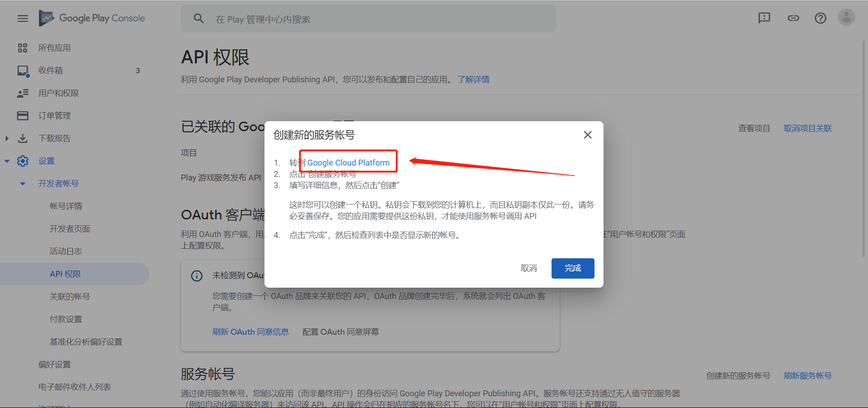Click the 服务帐号 section heading
This screenshot has width=868, height=408.
(208, 374)
